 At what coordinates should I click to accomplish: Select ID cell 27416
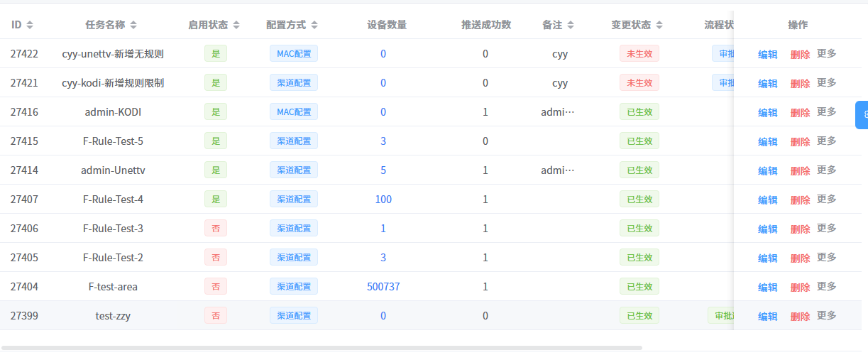[x=24, y=111]
